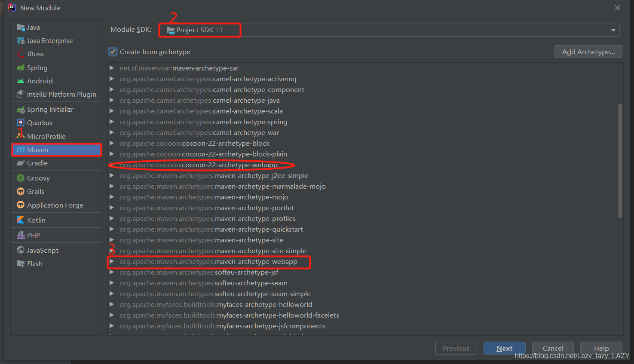634x364 pixels.
Task: Click the Next button
Action: [504, 348]
